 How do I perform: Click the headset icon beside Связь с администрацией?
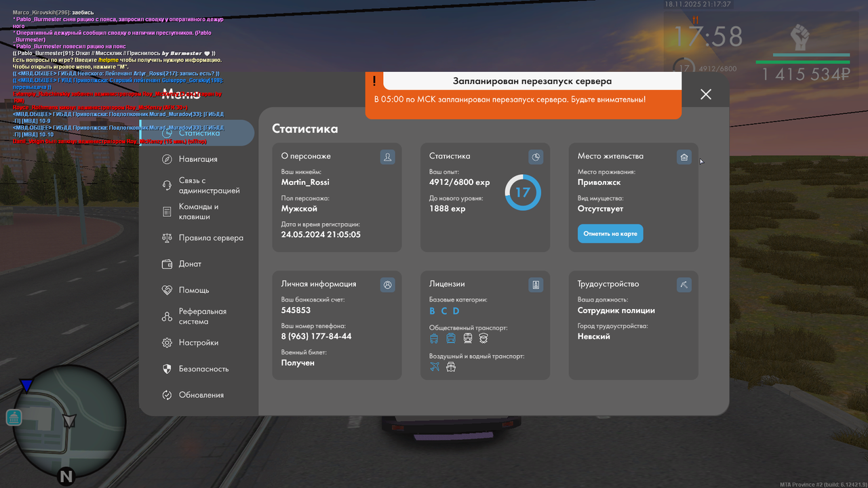point(167,186)
